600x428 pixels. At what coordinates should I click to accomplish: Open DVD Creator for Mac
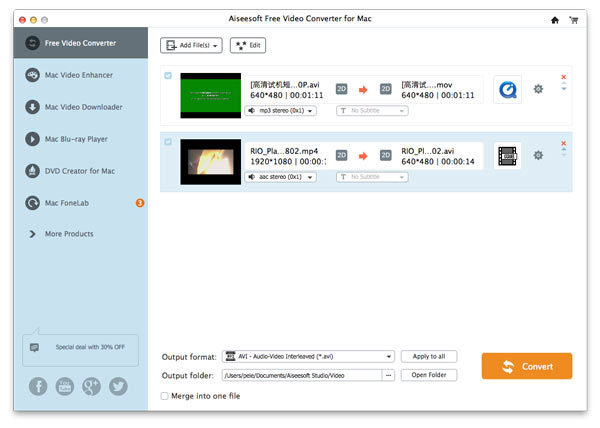click(x=80, y=171)
